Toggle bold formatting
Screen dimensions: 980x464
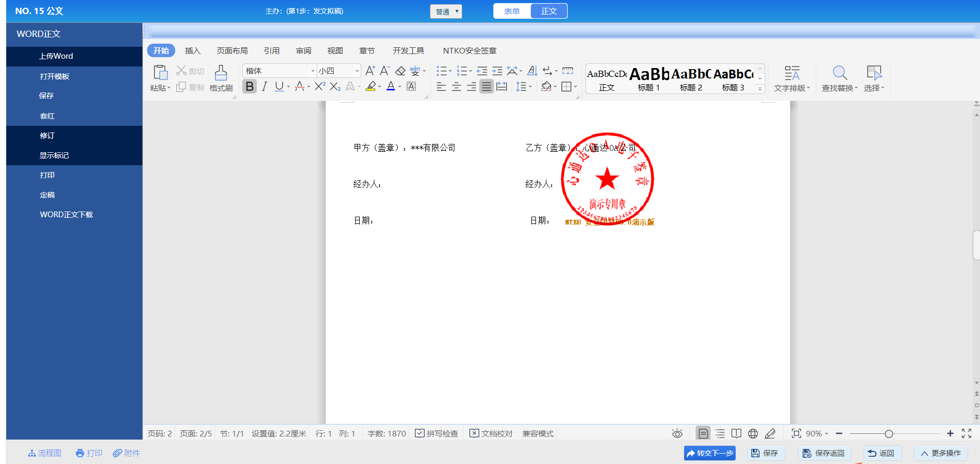pos(250,86)
